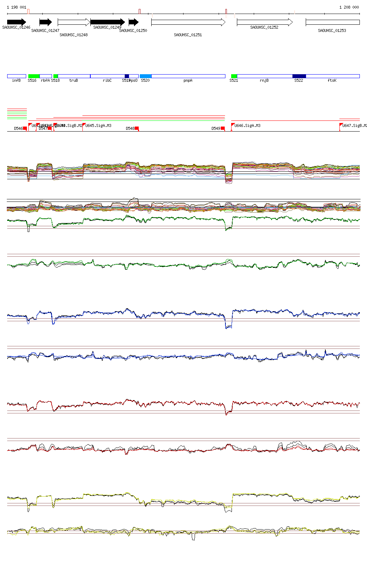
Task: Click the U646.SigA.M3 upshift flag
Action: point(233,125)
